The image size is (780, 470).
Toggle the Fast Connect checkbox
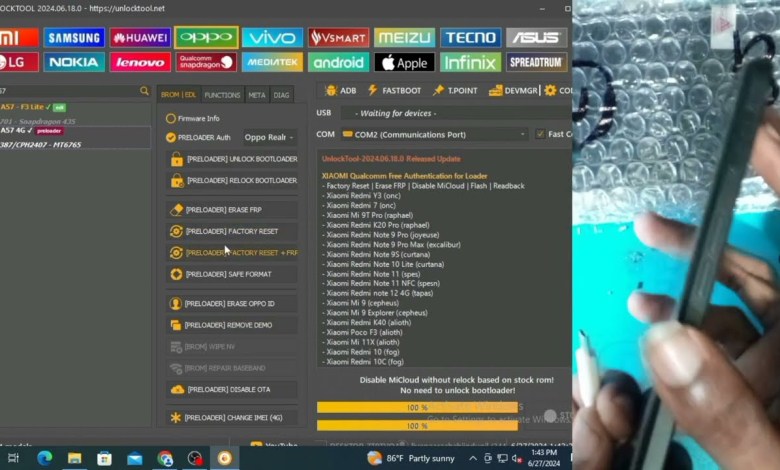tap(540, 134)
